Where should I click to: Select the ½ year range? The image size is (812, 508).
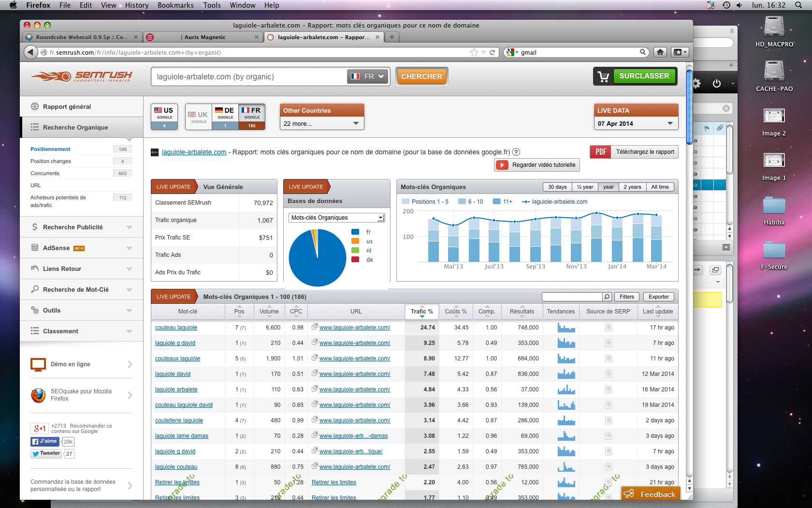(585, 187)
